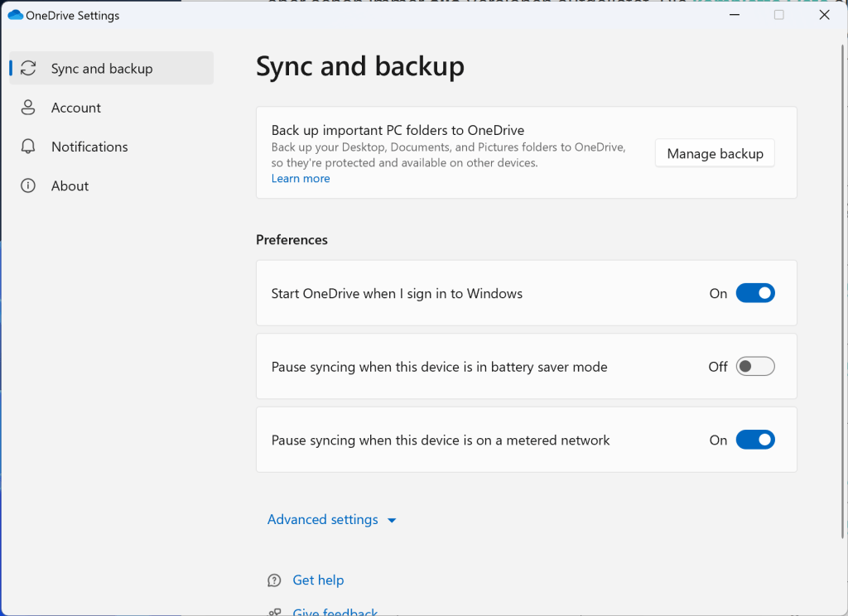
Task: Click the question mark Get help icon
Action: tap(275, 580)
